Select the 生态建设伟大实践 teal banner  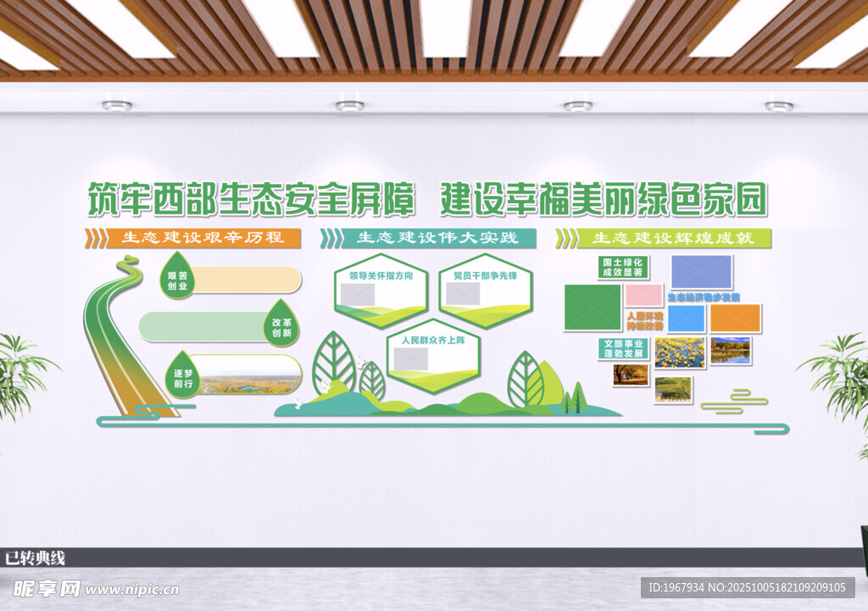point(437,238)
